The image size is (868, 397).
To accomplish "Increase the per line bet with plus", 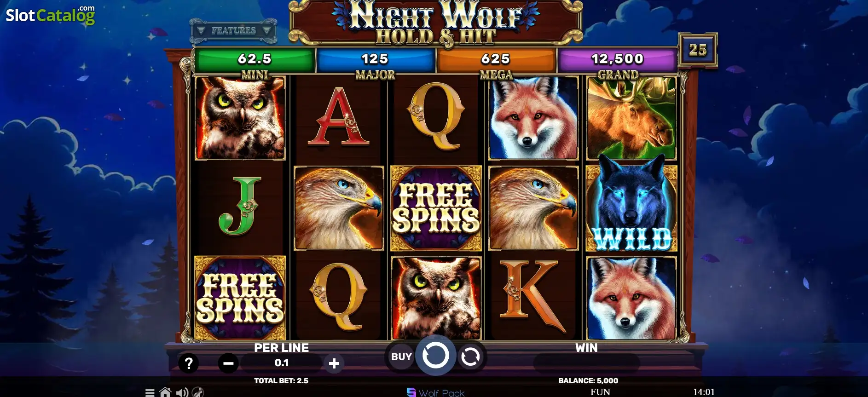I will click(334, 363).
